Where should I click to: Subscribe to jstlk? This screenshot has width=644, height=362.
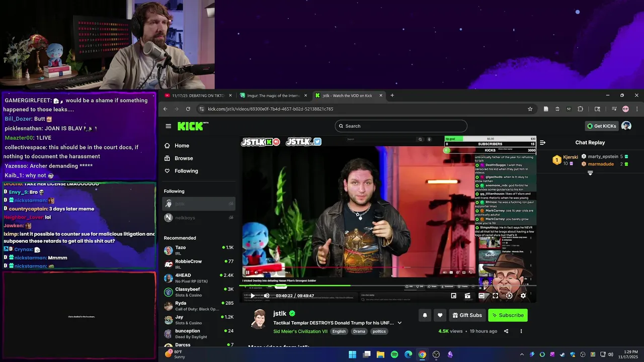click(x=508, y=315)
